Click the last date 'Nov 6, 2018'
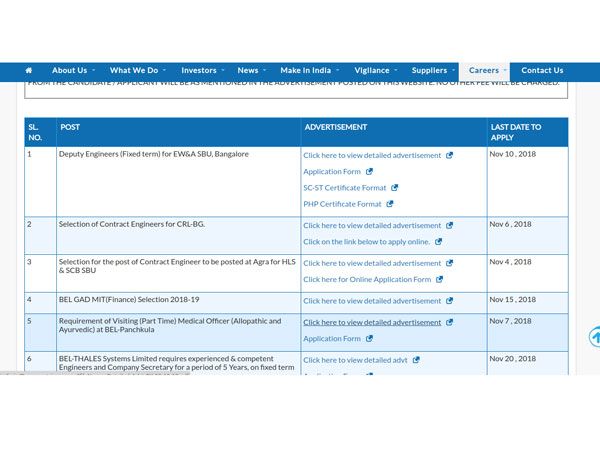600x450 pixels. pos(510,224)
